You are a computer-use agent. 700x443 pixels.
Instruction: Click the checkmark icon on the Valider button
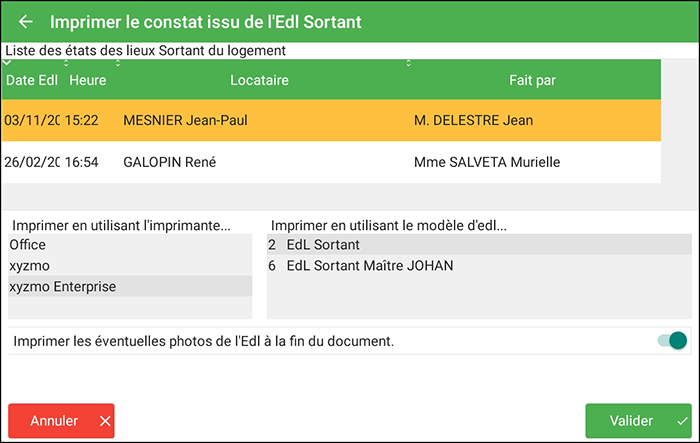[682, 422]
